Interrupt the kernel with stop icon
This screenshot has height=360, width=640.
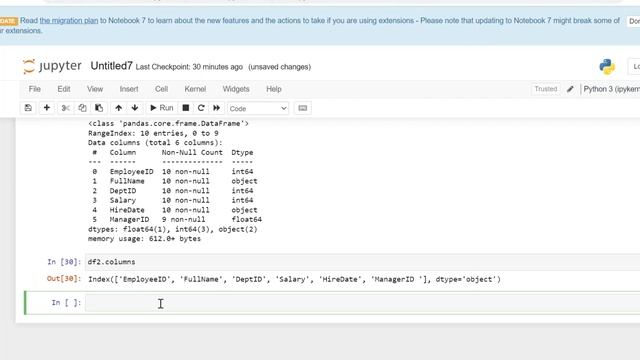pos(185,108)
